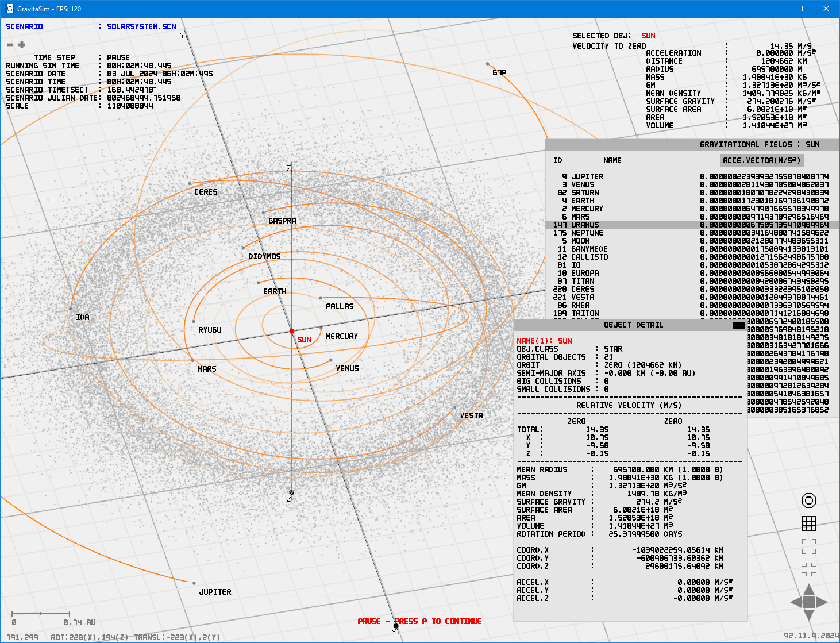This screenshot has height=643, width=840.
Task: Select MERCURY row in gravitational fields list
Action: pyautogui.click(x=692, y=209)
